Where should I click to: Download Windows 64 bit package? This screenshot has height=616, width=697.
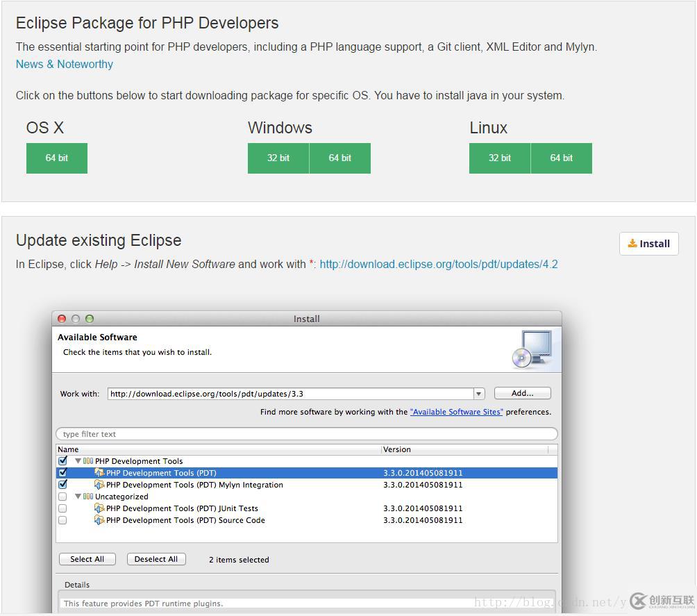tap(339, 158)
